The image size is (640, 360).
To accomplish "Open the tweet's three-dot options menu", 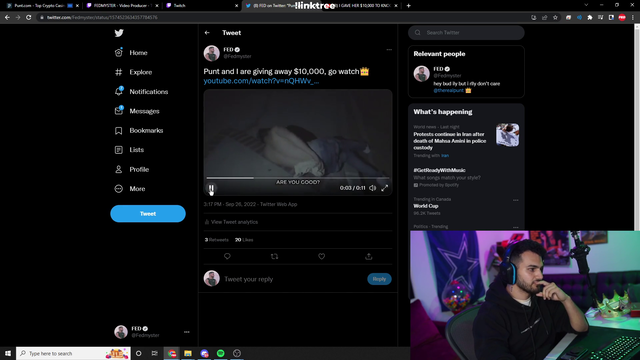I will click(389, 49).
